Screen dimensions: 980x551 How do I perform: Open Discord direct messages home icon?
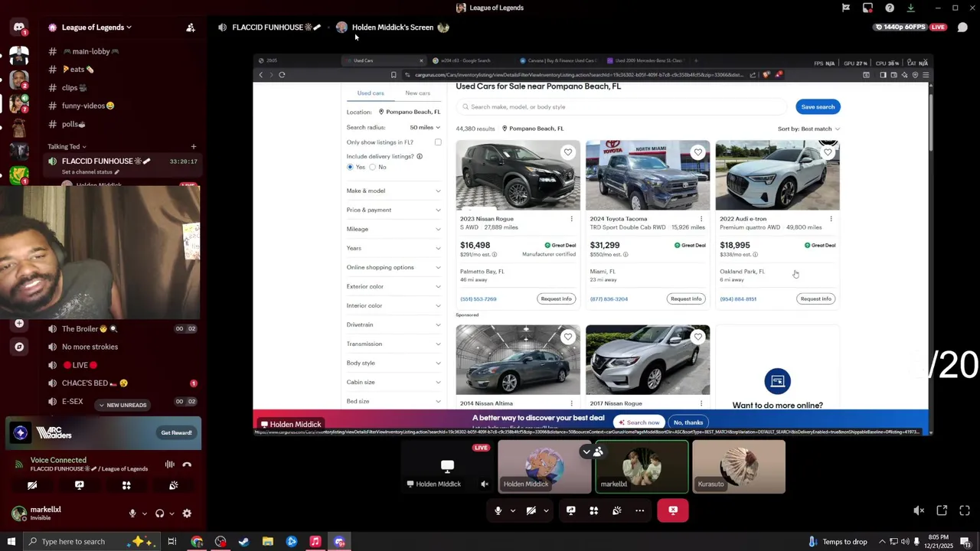click(x=19, y=28)
